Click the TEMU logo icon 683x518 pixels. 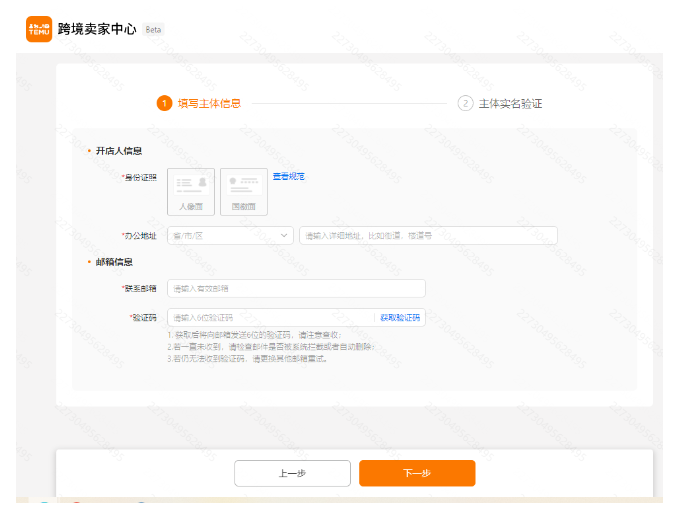coord(39,29)
